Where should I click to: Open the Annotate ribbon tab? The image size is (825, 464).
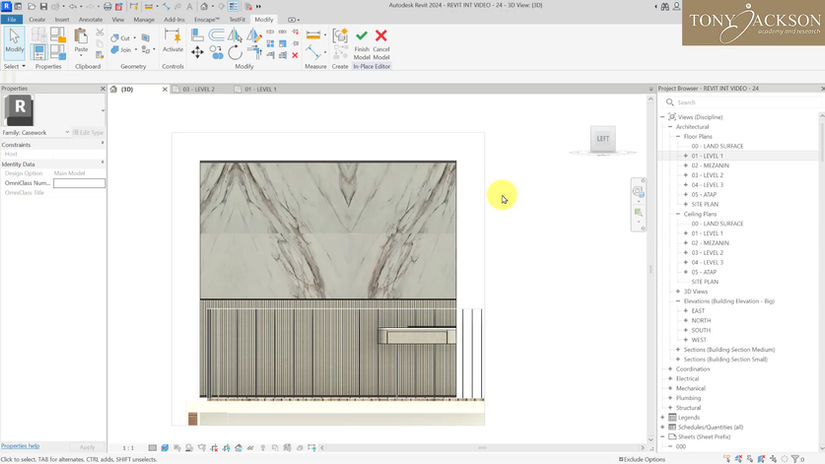90,19
